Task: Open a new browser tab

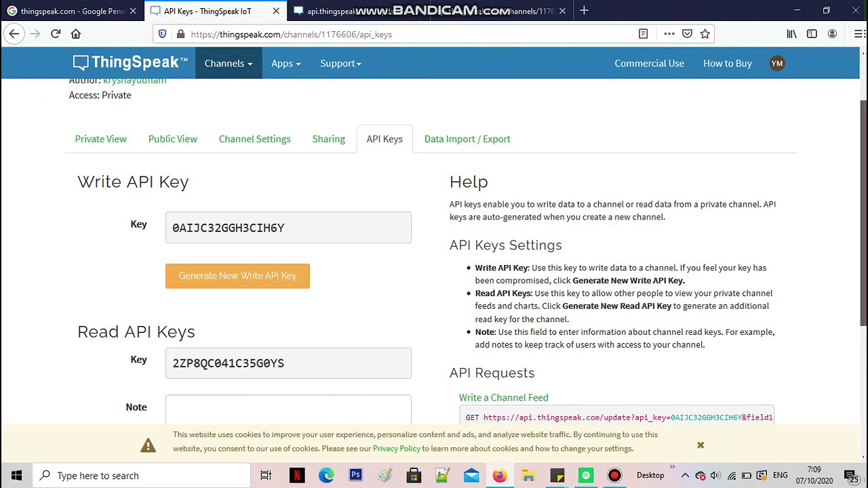Action: 584,11
